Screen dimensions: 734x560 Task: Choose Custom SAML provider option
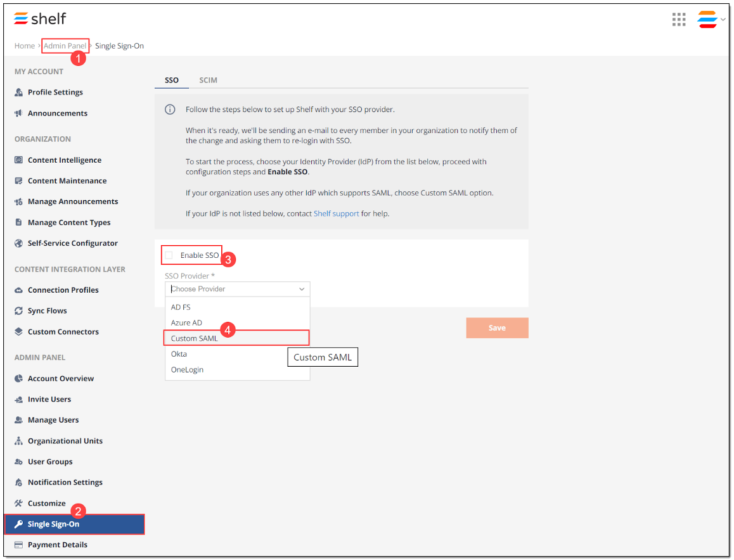pyautogui.click(x=236, y=338)
